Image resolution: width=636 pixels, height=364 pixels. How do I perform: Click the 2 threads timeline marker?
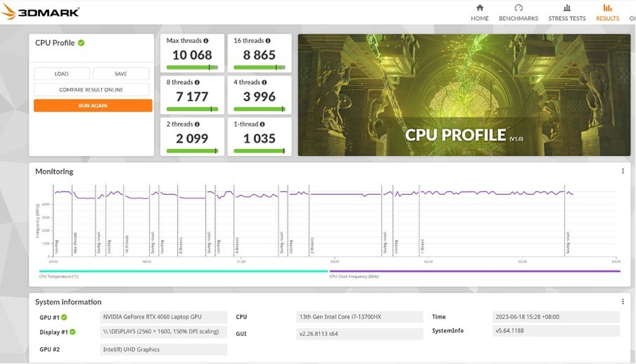312,245
